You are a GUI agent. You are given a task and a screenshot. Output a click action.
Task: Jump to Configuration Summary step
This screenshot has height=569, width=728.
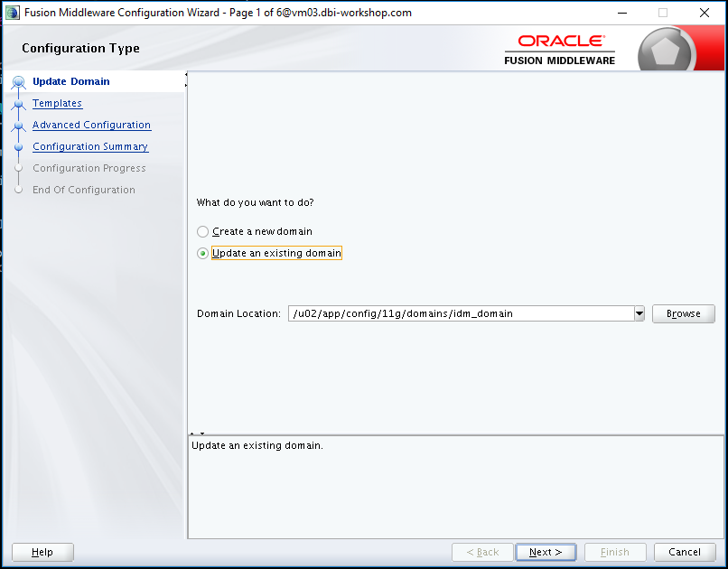tap(90, 146)
